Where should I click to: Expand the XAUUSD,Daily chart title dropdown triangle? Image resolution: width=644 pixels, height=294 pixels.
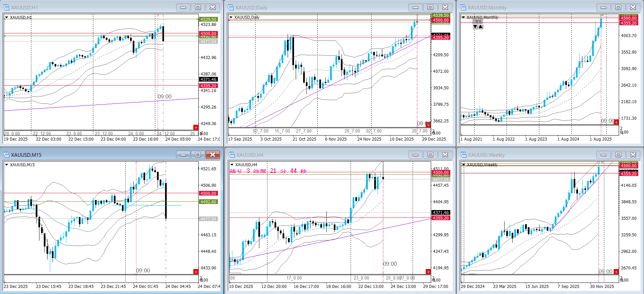coord(231,18)
